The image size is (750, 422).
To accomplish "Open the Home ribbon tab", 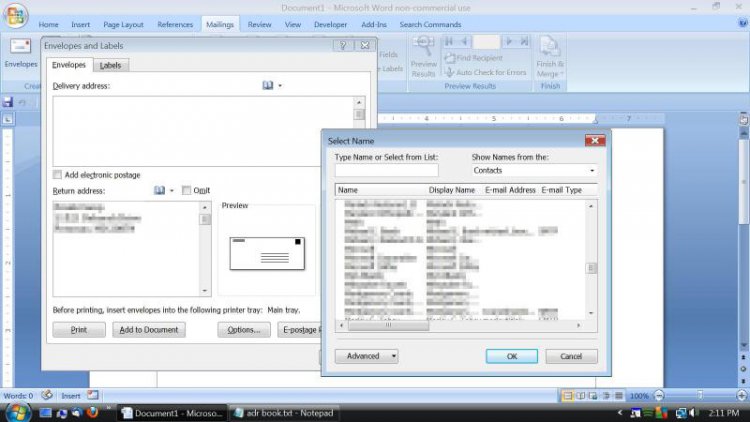I will pyautogui.click(x=48, y=24).
